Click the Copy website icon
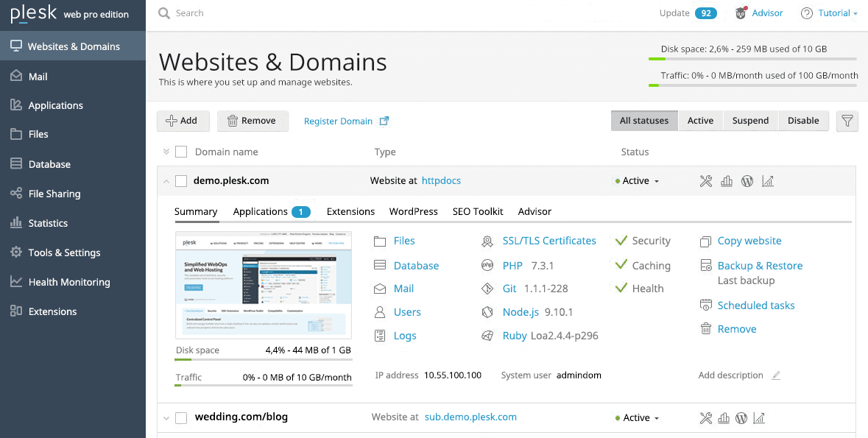This screenshot has height=438, width=868. pyautogui.click(x=706, y=241)
